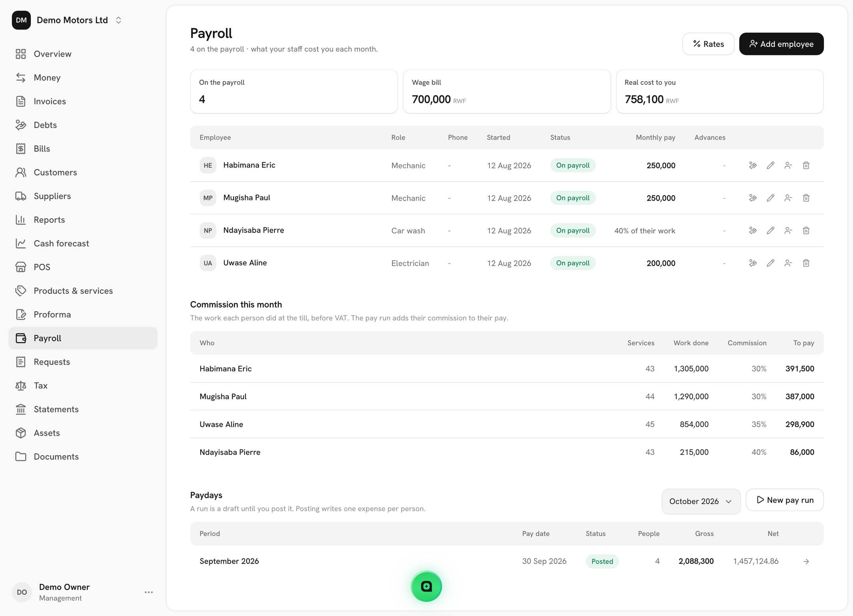Delete Uwase Aline's row

pos(806,263)
